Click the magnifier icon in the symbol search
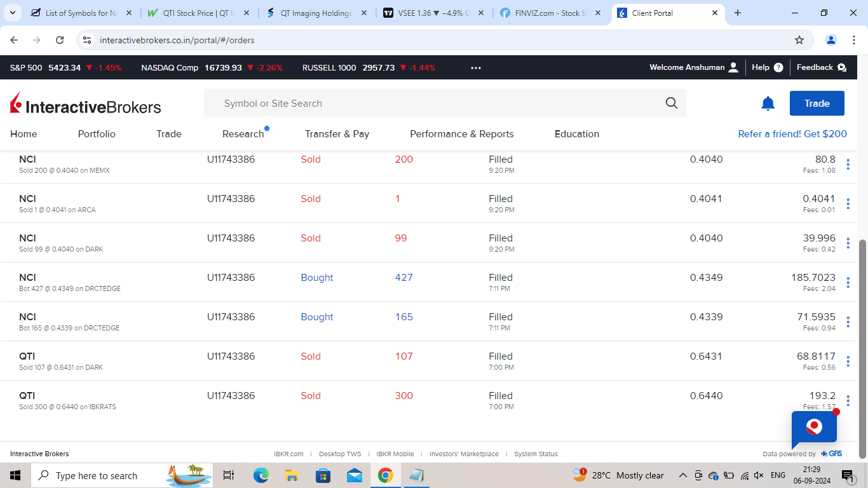Viewport: 868px width, 488px height. point(672,103)
